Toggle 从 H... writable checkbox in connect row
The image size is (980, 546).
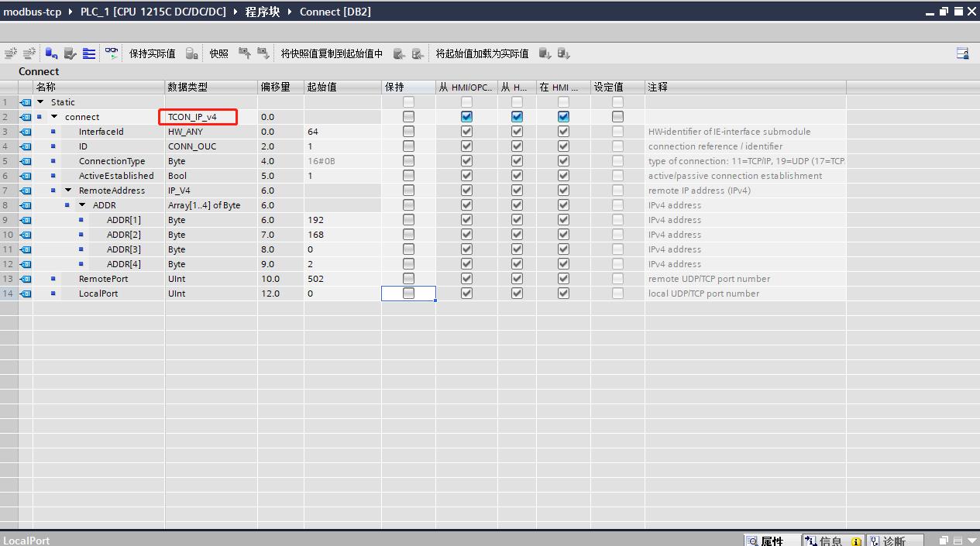coord(517,117)
